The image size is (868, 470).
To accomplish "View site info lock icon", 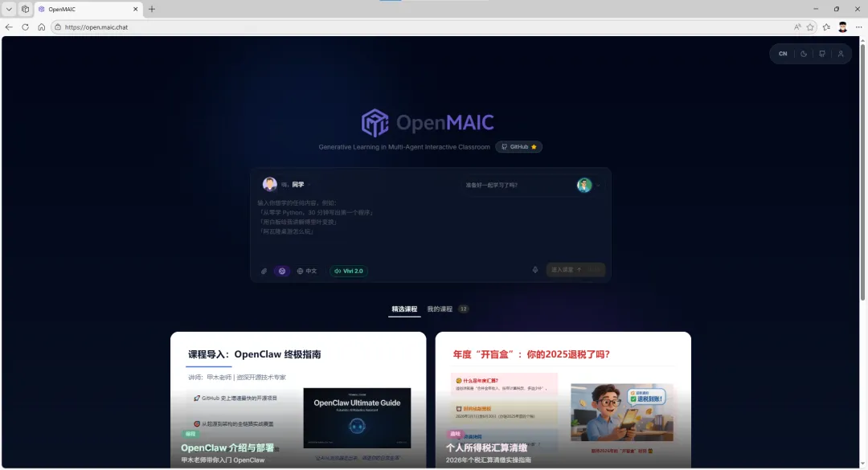I will click(x=58, y=27).
